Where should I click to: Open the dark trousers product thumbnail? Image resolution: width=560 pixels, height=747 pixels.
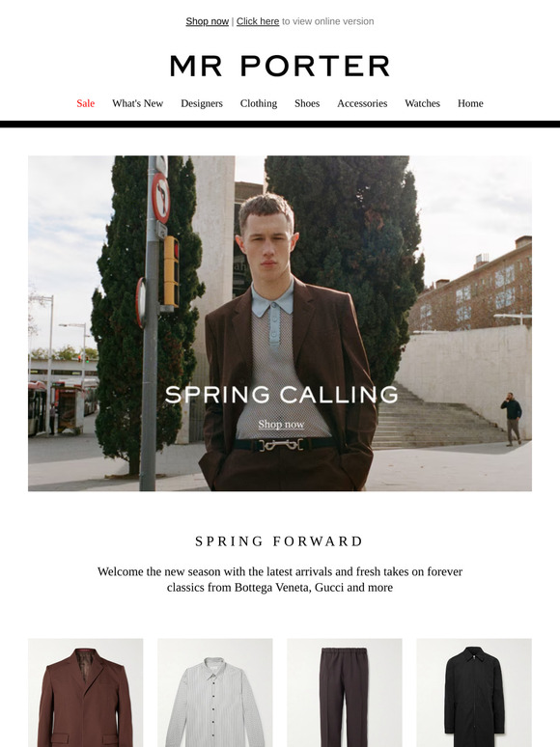345,693
